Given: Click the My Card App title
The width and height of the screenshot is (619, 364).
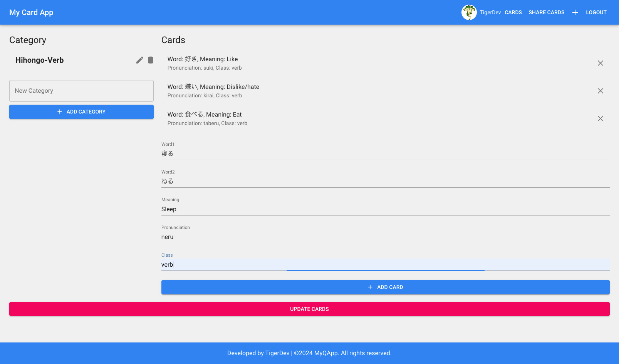Looking at the screenshot, I should (x=31, y=12).
